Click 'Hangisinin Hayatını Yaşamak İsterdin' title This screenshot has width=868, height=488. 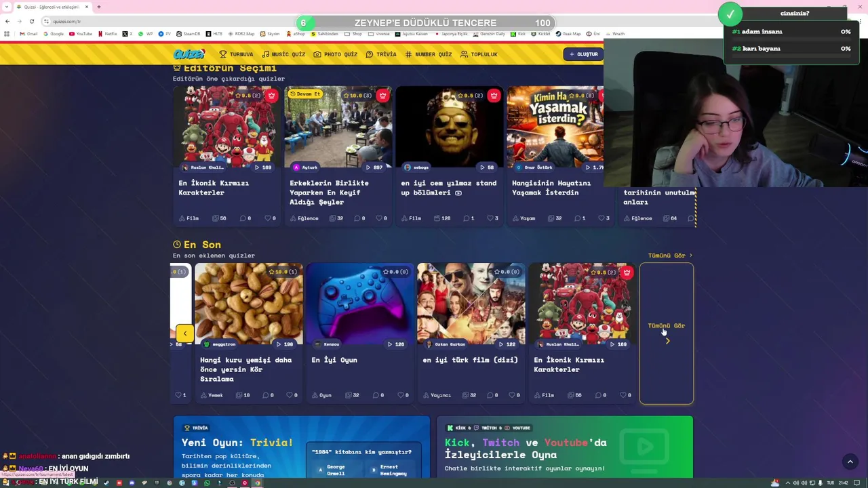point(551,188)
